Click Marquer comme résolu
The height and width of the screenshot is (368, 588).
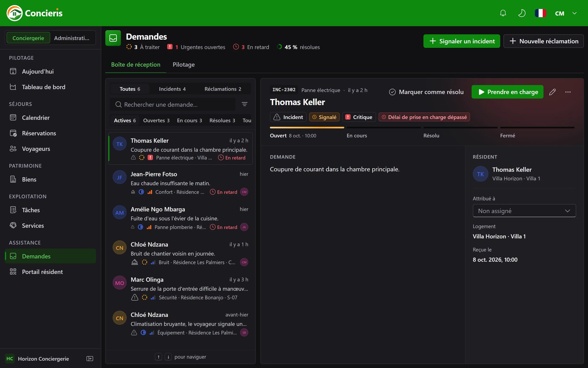pos(426,92)
